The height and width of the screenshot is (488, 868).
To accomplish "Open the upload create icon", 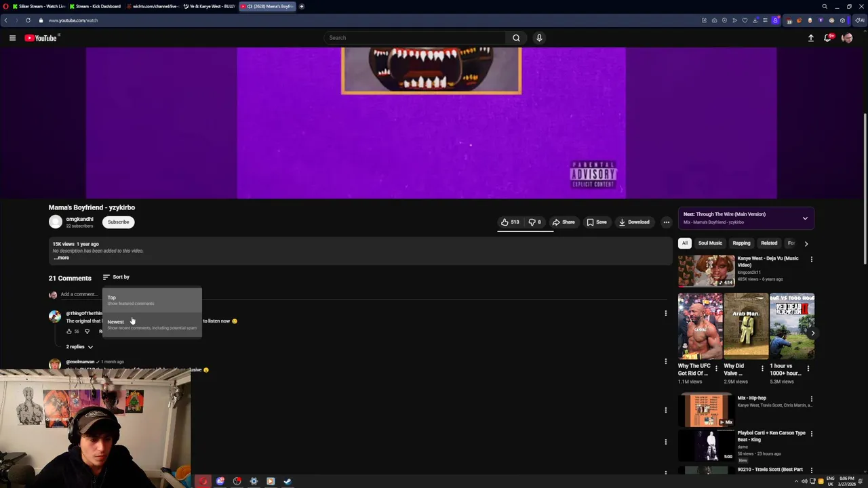I will [810, 38].
